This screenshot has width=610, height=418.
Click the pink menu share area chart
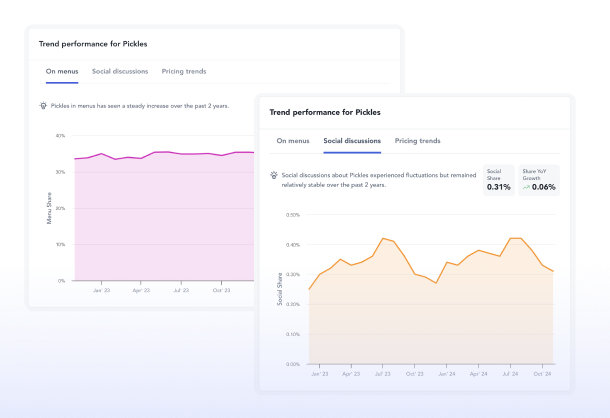pyautogui.click(x=163, y=218)
